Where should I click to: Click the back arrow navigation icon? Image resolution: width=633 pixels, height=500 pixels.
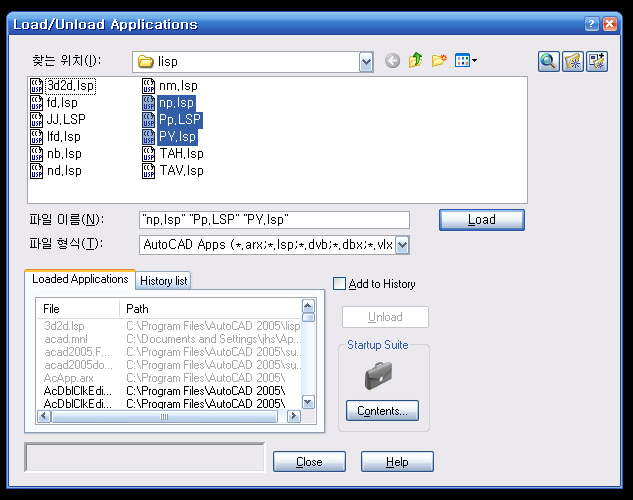392,61
